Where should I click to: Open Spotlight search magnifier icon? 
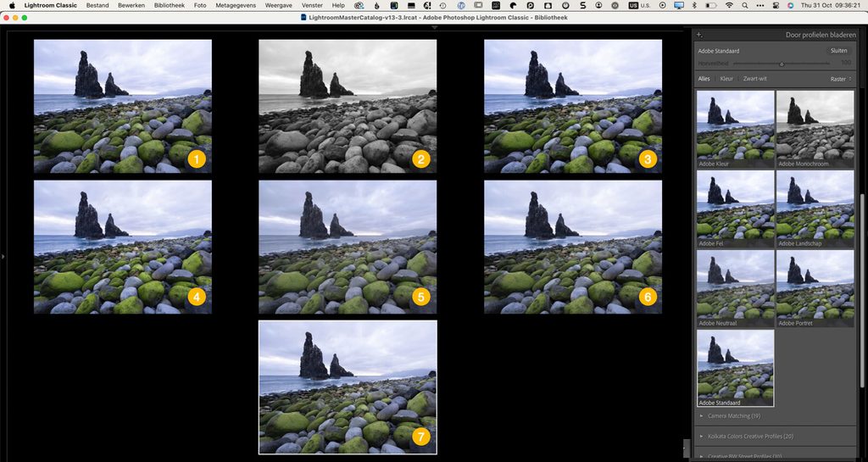(x=744, y=5)
